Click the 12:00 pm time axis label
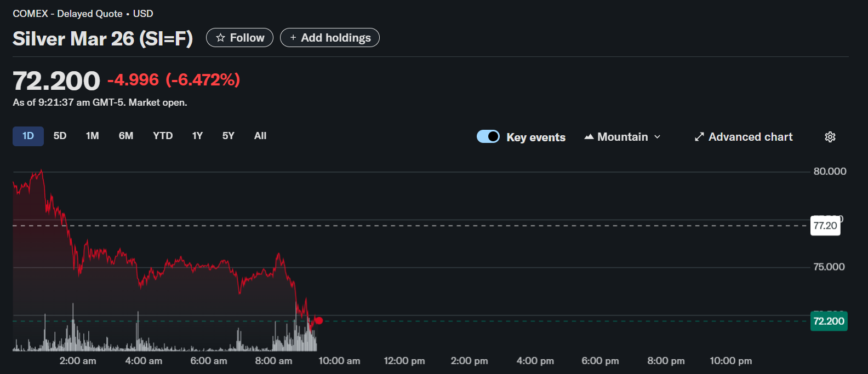Screen dimensions: 868x374 (x=404, y=361)
